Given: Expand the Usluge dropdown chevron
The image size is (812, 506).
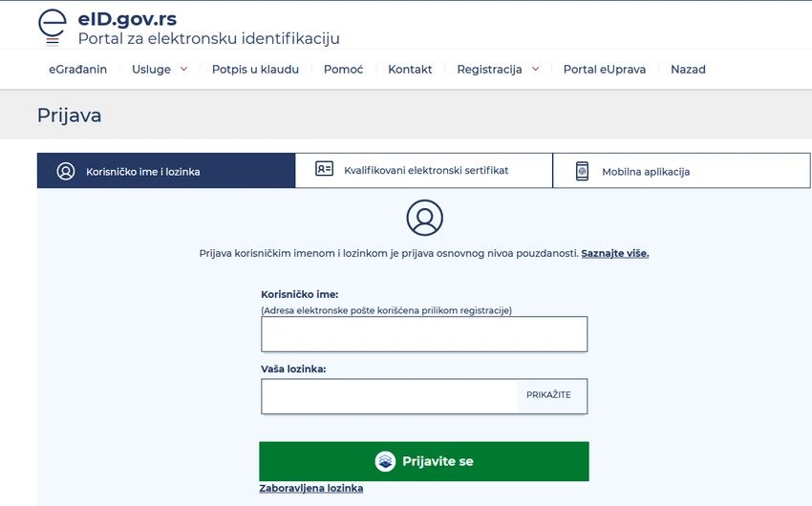Looking at the screenshot, I should point(183,69).
